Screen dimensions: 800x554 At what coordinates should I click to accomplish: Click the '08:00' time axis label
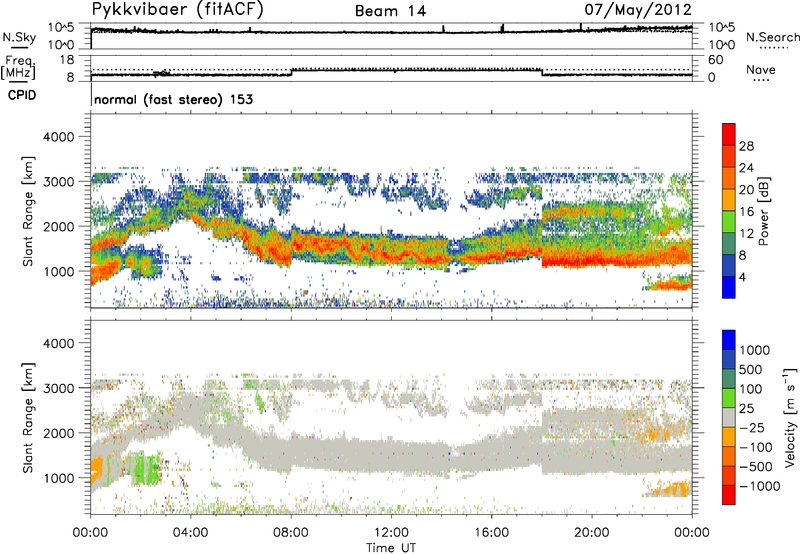(x=290, y=533)
